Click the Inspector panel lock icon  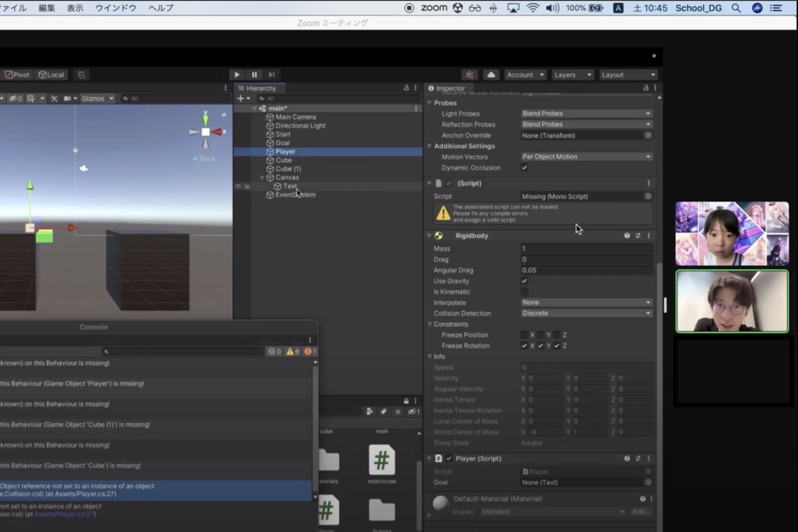coord(645,89)
